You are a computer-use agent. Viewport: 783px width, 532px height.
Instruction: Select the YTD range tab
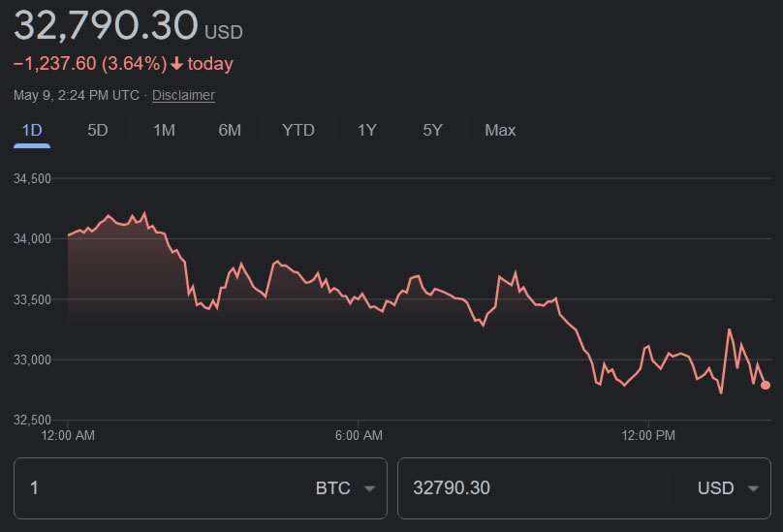click(298, 131)
